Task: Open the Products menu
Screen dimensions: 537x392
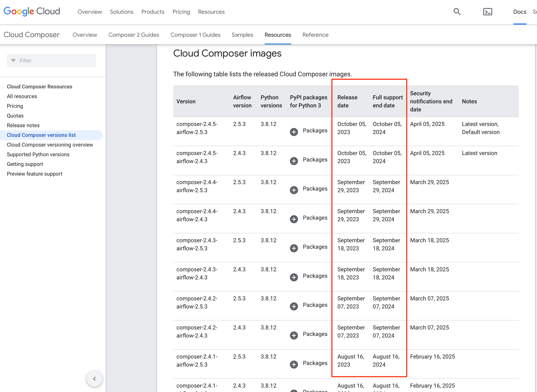Action: (153, 12)
